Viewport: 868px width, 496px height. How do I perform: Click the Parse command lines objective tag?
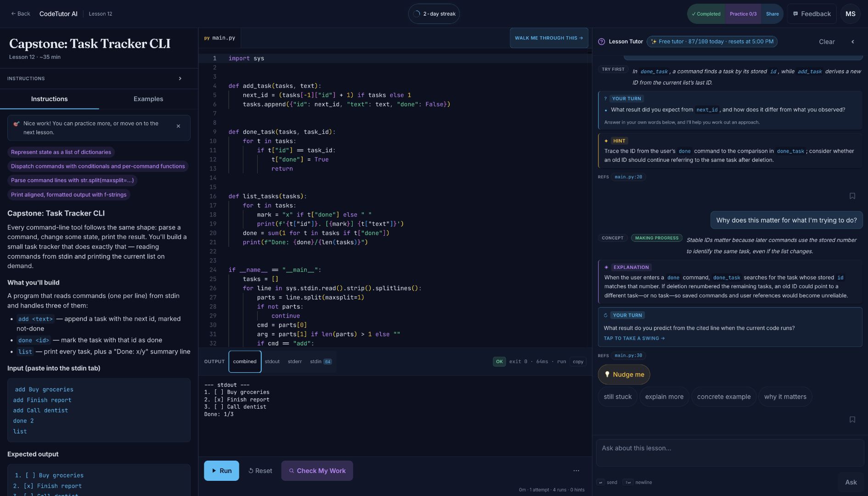pos(72,180)
